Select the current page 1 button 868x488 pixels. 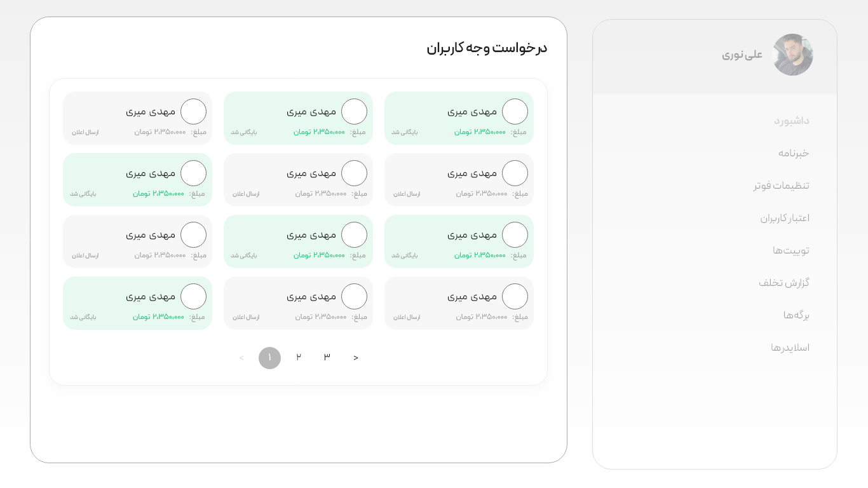(269, 358)
